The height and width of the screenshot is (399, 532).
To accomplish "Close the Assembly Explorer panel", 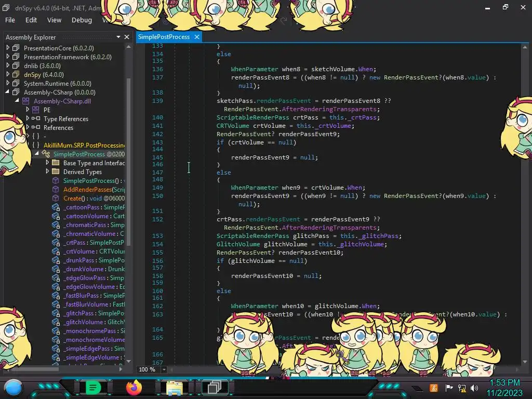I will tap(127, 37).
